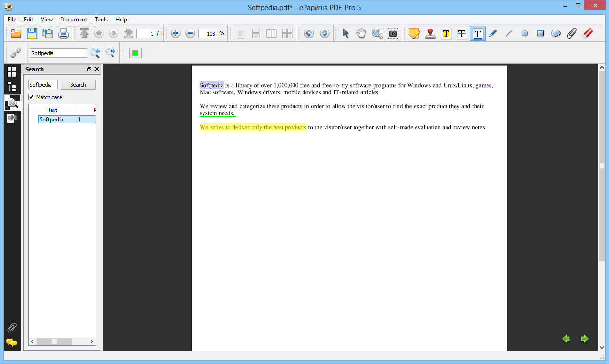
Task: Open the green annotation color swatch
Action: point(135,53)
